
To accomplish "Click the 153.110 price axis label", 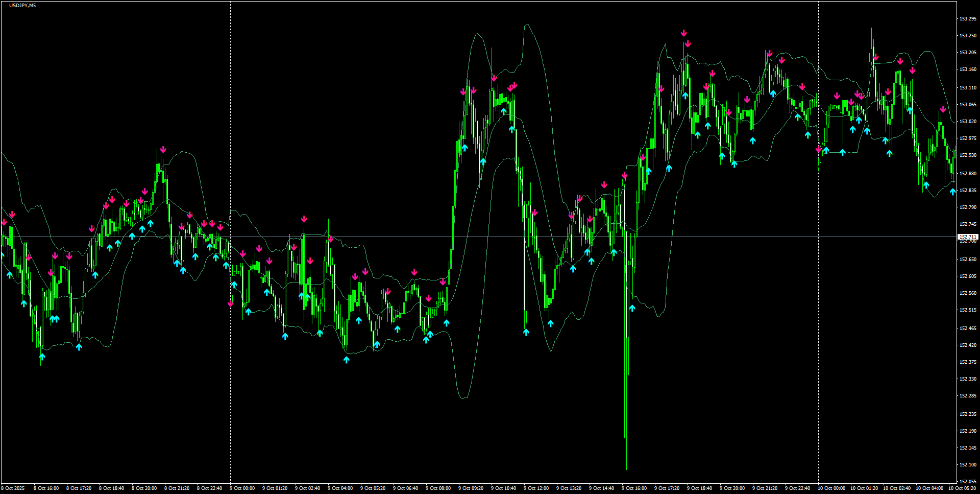I will 968,88.
